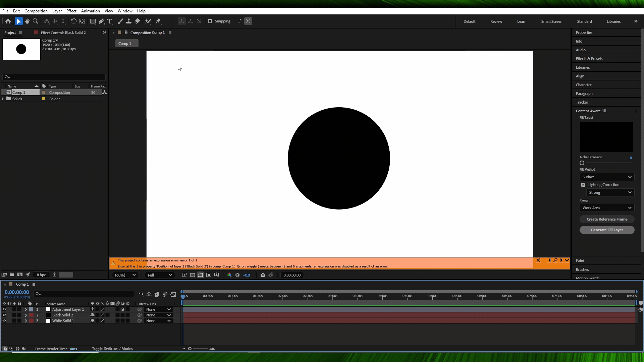Toggle shy switch for Black Solid 2
The height and width of the screenshot is (362, 644).
pos(92,315)
